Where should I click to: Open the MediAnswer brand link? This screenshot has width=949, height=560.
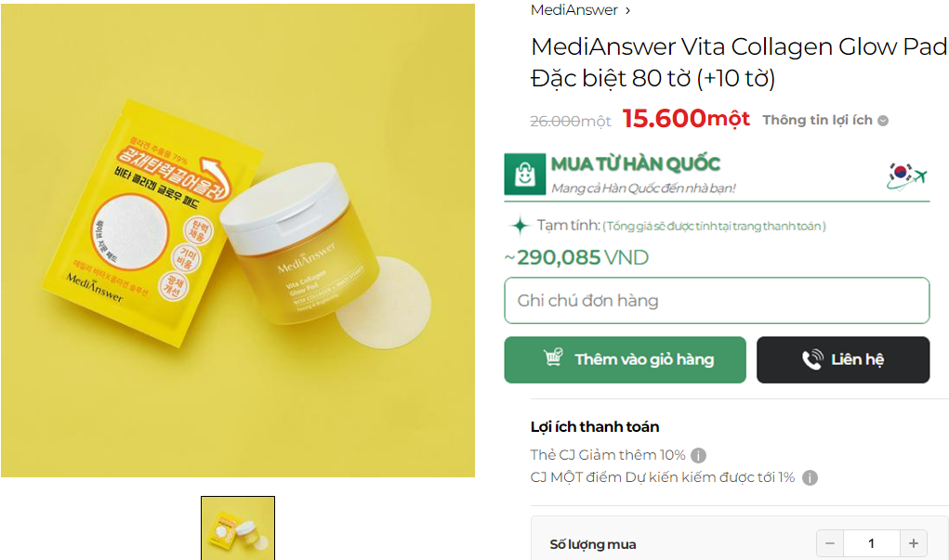(x=573, y=10)
